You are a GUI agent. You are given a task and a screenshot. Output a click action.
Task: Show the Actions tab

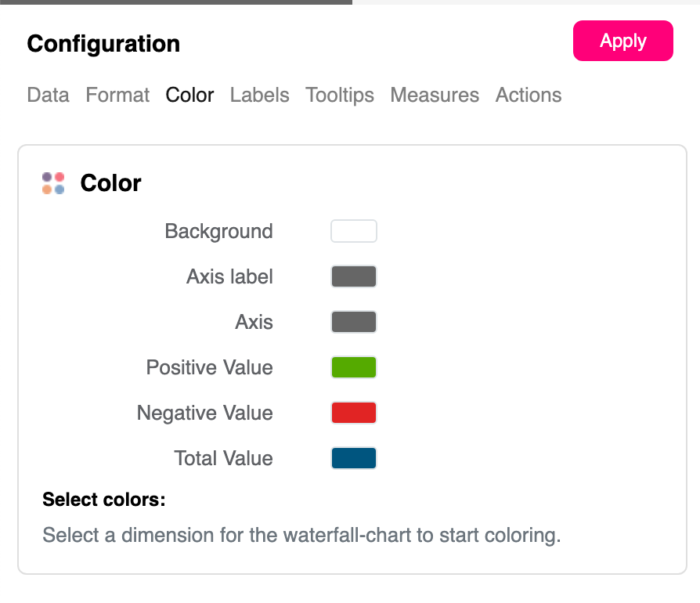pos(529,96)
